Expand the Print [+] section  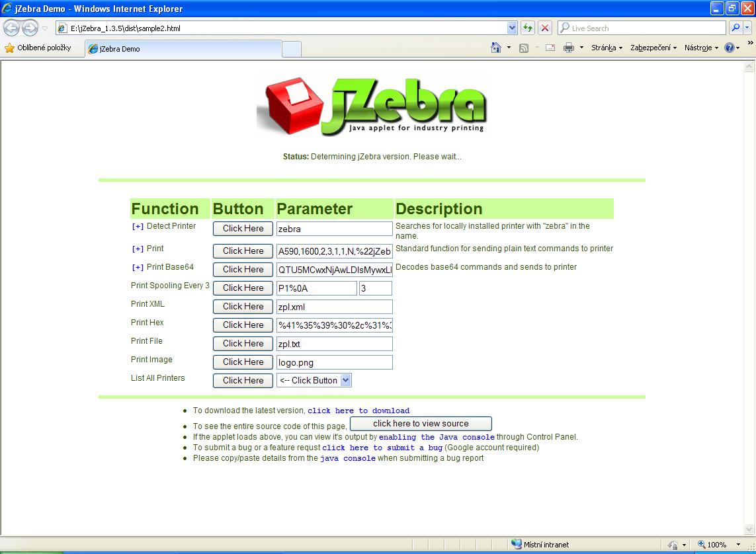(x=138, y=249)
